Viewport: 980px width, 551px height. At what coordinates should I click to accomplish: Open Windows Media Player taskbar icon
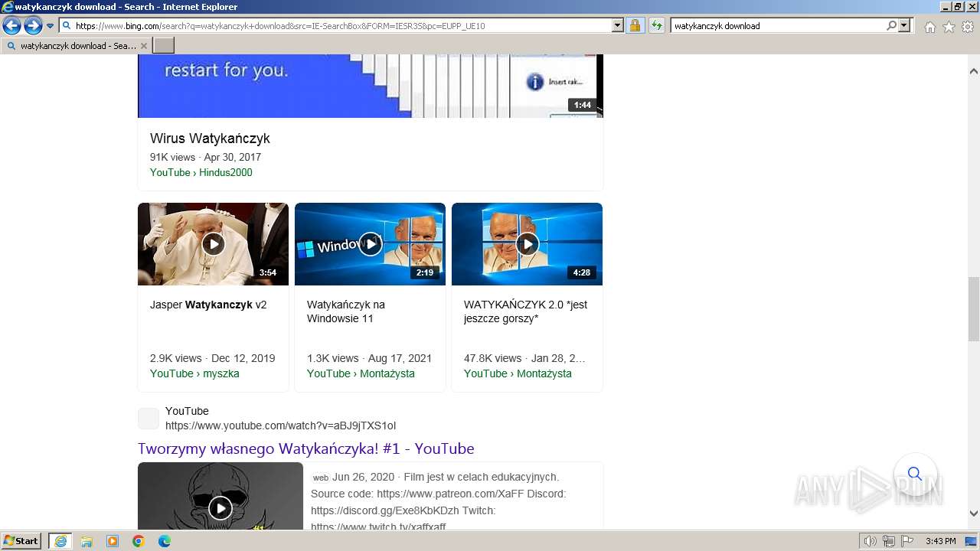pyautogui.click(x=113, y=541)
